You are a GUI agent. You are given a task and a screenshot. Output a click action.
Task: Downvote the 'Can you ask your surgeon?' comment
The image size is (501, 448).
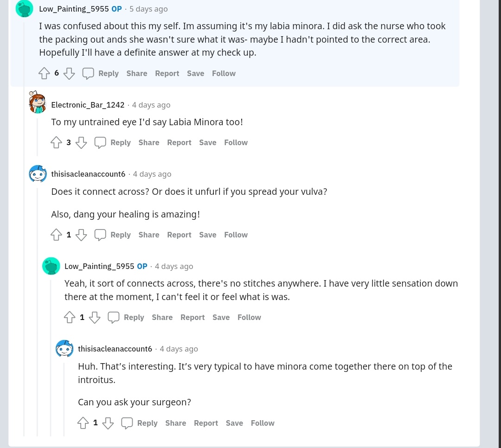tap(108, 423)
